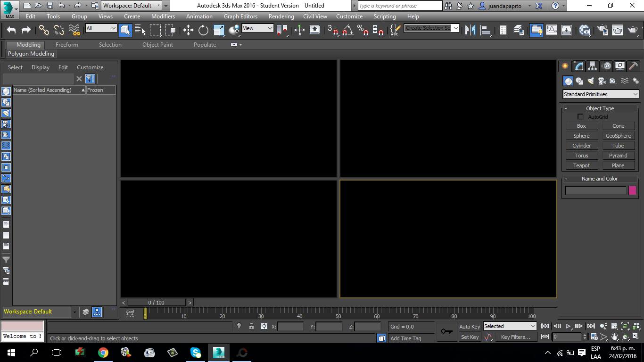Toggle the Angle Snap icon

pyautogui.click(x=348, y=30)
